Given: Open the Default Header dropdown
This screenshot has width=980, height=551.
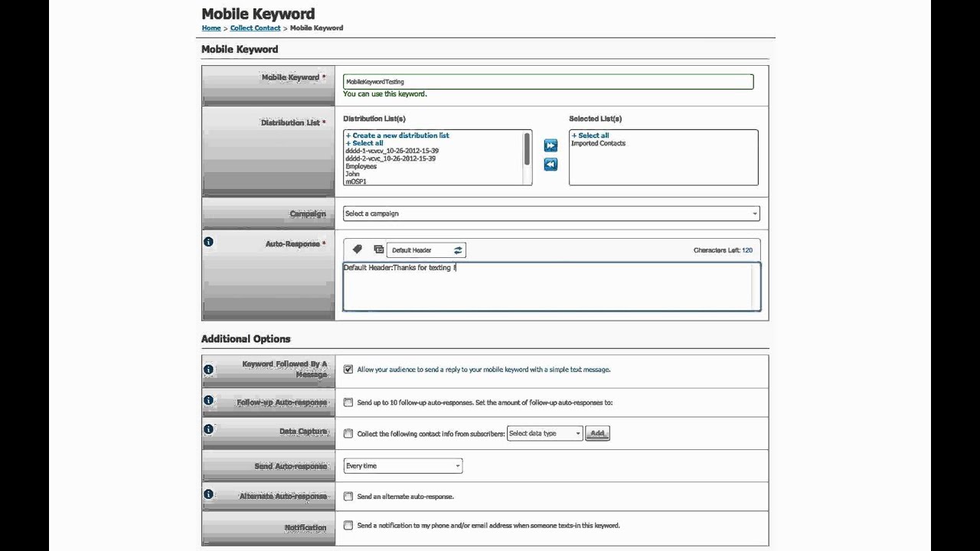Looking at the screenshot, I should tap(426, 250).
